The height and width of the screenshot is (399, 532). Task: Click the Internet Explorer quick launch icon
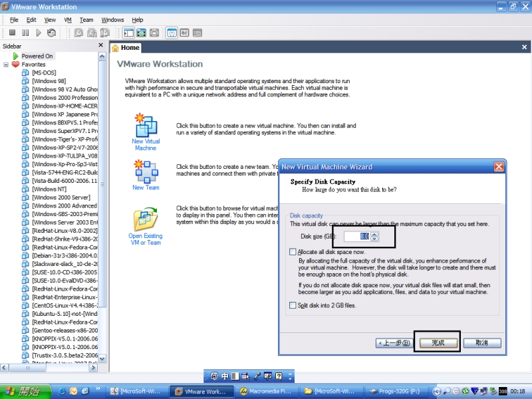point(62,391)
